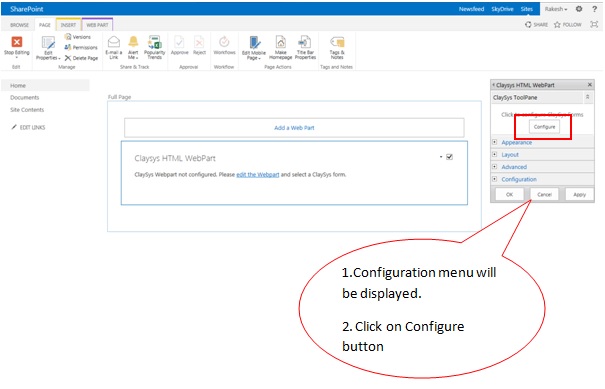
Task: Click E-mail a Link
Action: pos(113,48)
